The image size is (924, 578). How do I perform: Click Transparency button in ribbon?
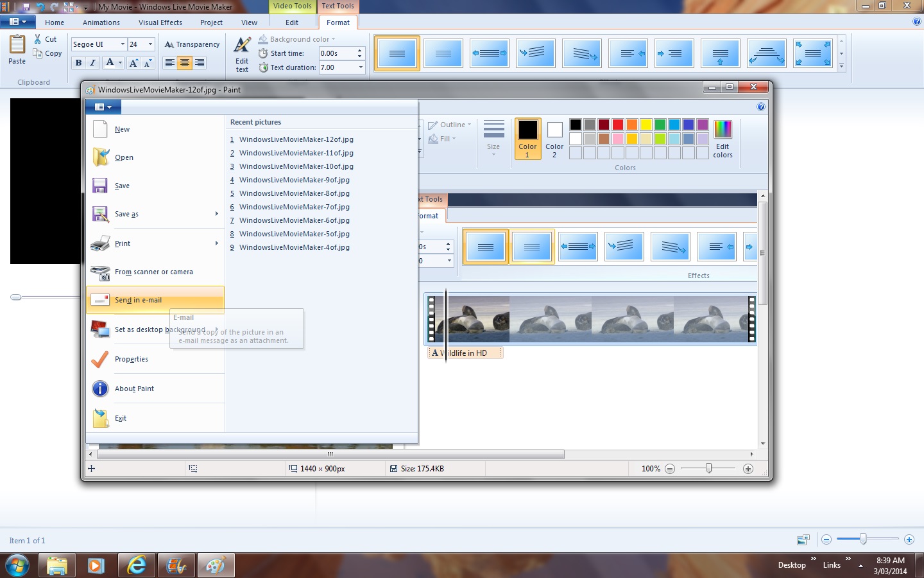[x=192, y=44]
